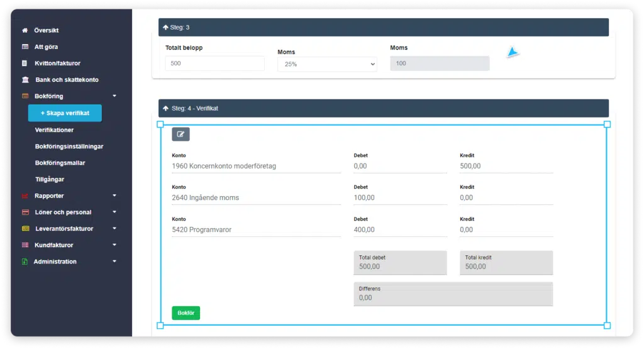Click the Kvitton/fakturor document icon
The image size is (644, 349).
(25, 64)
